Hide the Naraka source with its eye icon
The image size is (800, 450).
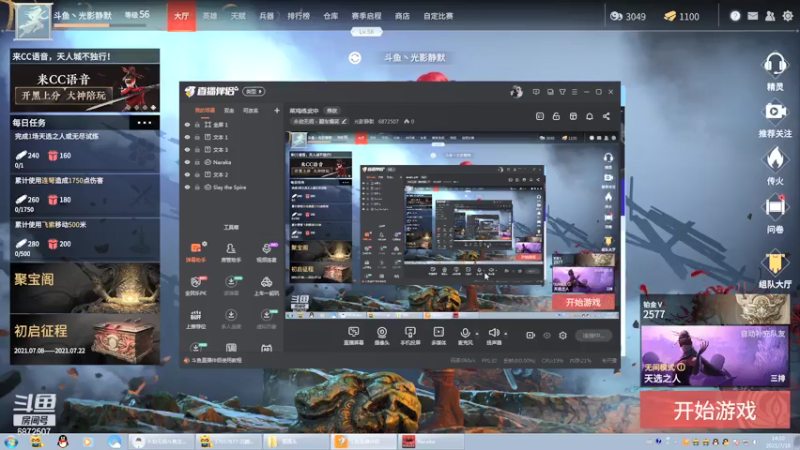click(x=187, y=162)
